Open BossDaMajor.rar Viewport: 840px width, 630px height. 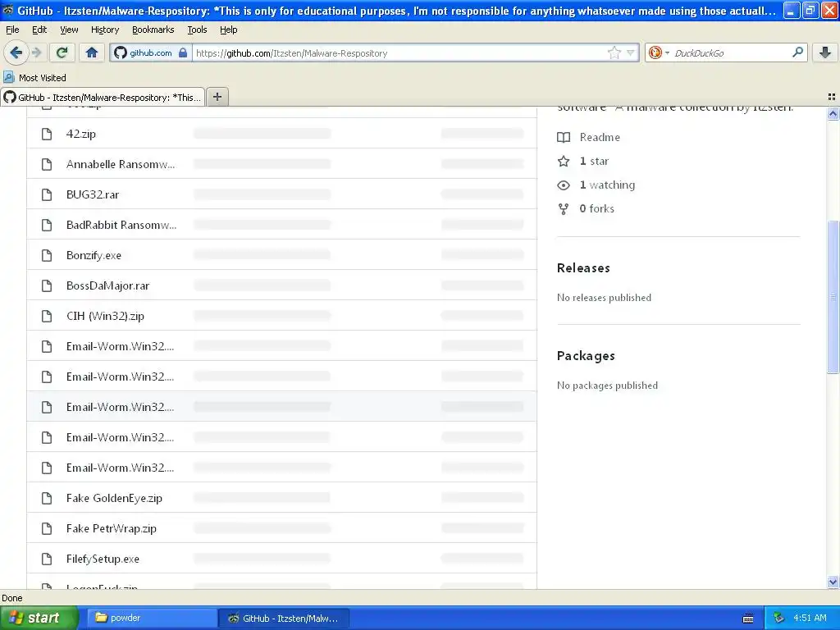point(107,285)
